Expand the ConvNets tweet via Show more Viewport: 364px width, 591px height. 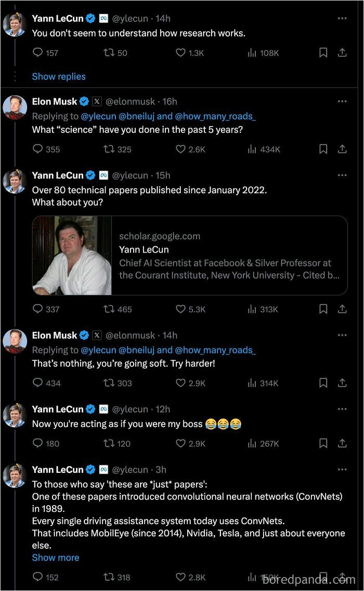pos(56,557)
